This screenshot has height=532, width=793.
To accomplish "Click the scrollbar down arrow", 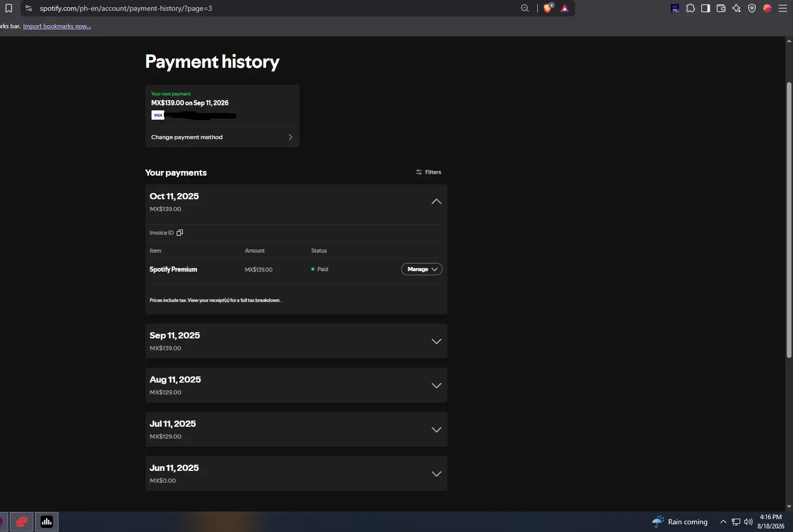I will (x=789, y=507).
